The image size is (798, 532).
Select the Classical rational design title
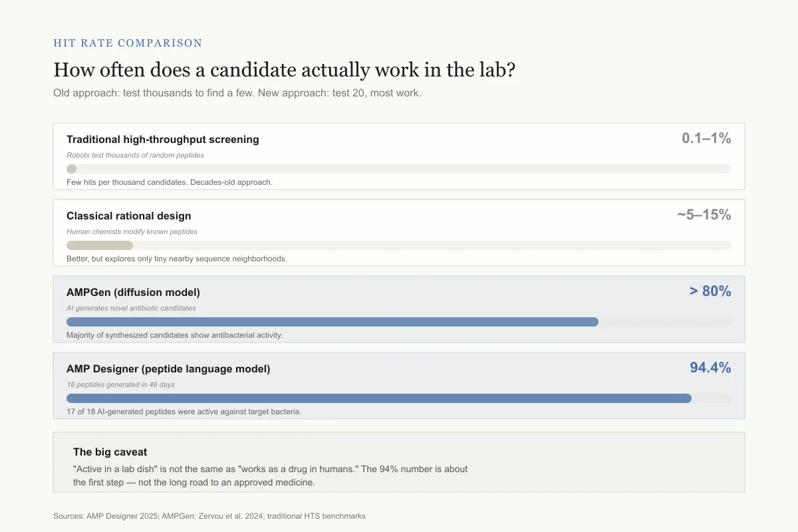(x=129, y=216)
